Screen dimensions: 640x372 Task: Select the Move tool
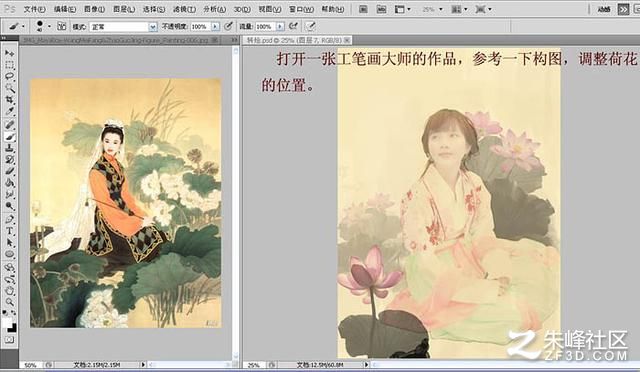click(x=9, y=53)
